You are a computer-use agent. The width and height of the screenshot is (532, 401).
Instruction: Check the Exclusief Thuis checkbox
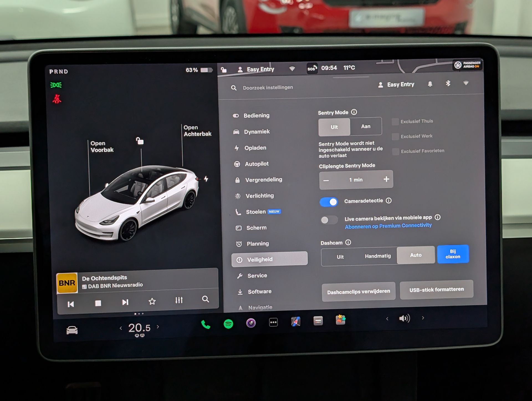coord(395,121)
